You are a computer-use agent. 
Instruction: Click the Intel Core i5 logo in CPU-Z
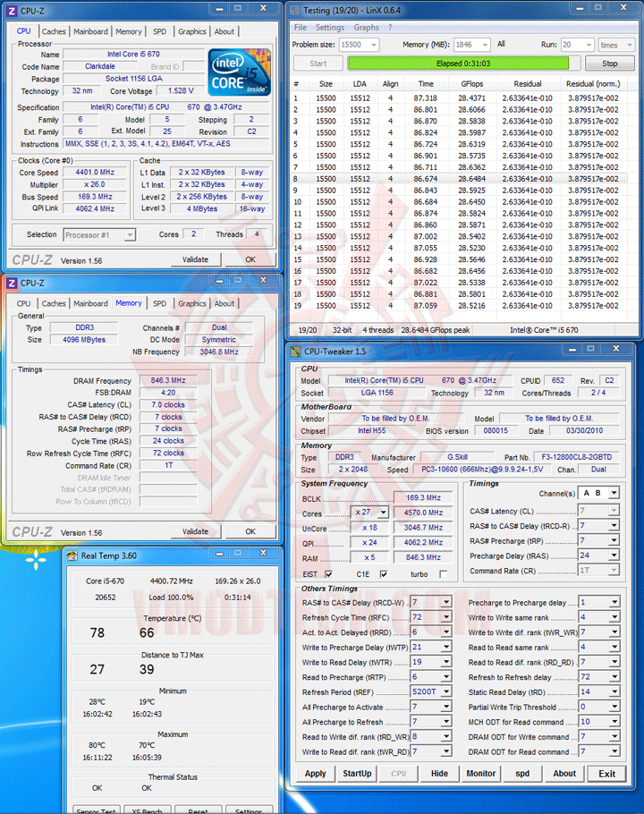pyautogui.click(x=239, y=72)
